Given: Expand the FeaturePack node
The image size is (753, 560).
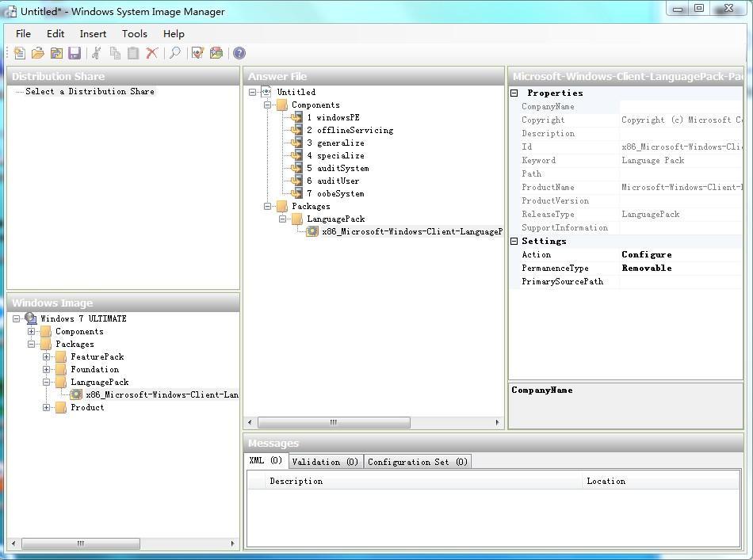Looking at the screenshot, I should click(x=47, y=356).
